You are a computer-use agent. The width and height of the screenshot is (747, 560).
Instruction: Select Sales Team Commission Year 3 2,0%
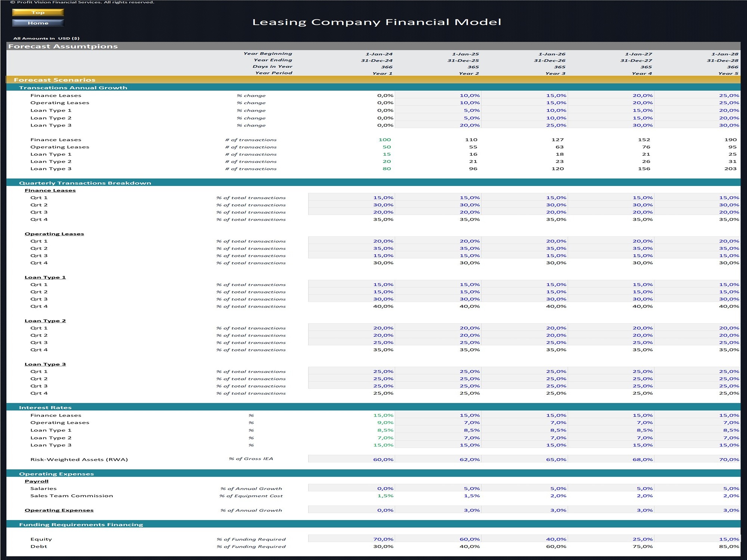point(558,496)
